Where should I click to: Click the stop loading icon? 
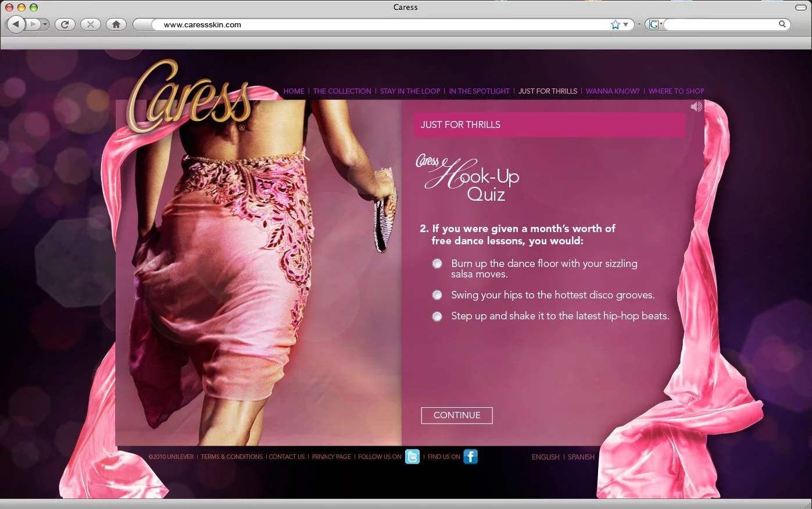click(90, 24)
